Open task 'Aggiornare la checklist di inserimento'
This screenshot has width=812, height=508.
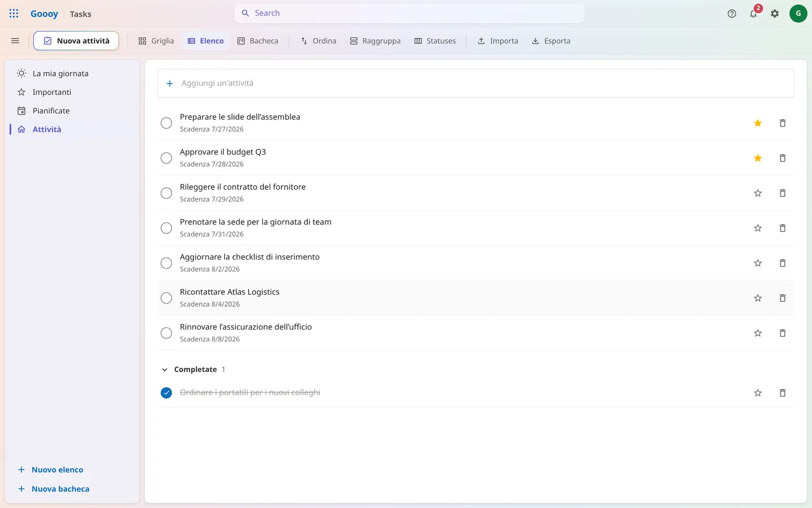(250, 257)
